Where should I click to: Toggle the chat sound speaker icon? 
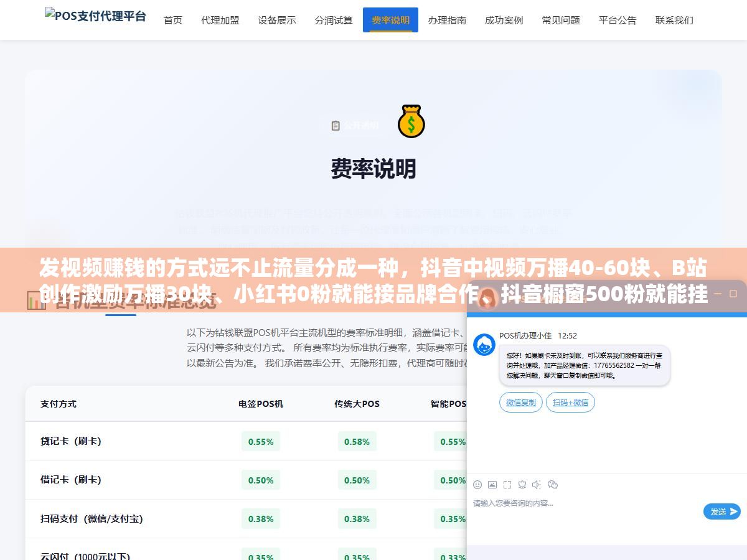pos(537,484)
